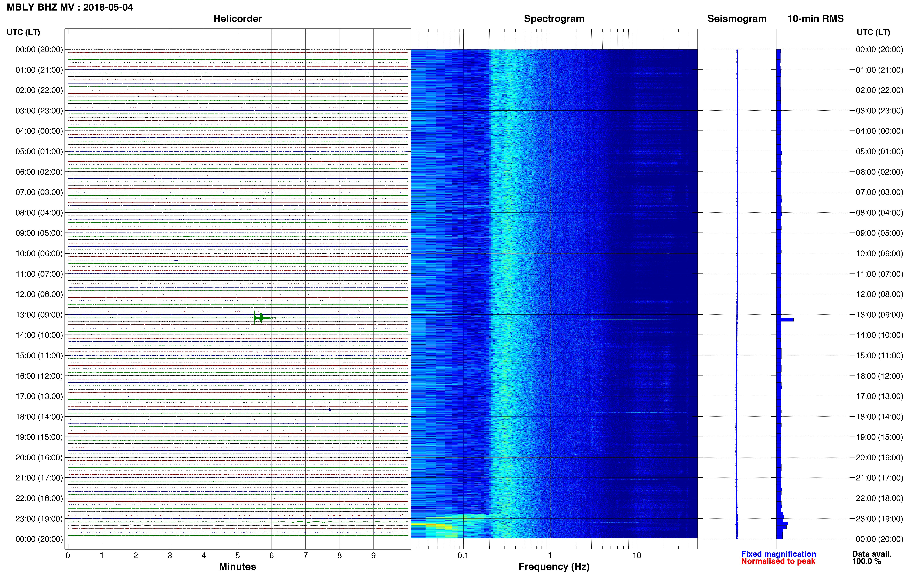
Task: Click the left axis label "01:00 (21:00)"
Action: [39, 70]
